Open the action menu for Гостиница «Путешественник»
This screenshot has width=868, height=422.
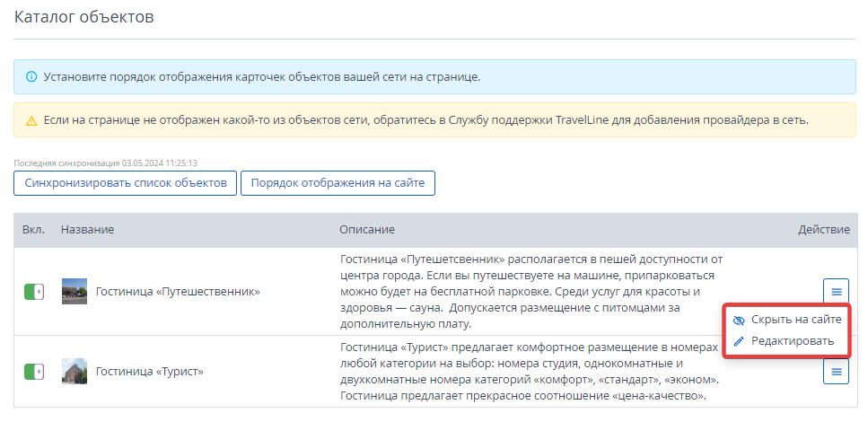(x=836, y=291)
